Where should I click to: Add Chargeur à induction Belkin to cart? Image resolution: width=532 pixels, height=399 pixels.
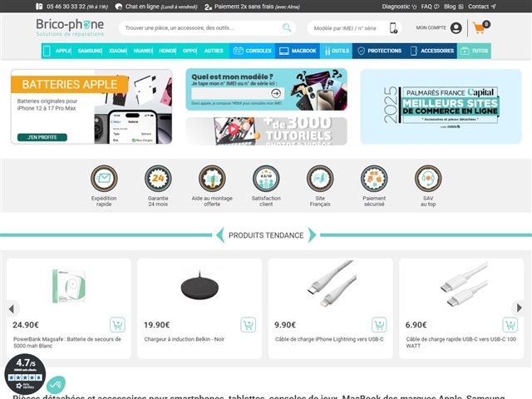[249, 325]
